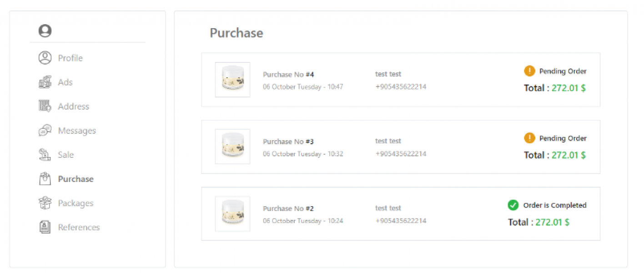Open the Messages menu item
This screenshot has width=644, height=273.
click(x=77, y=131)
